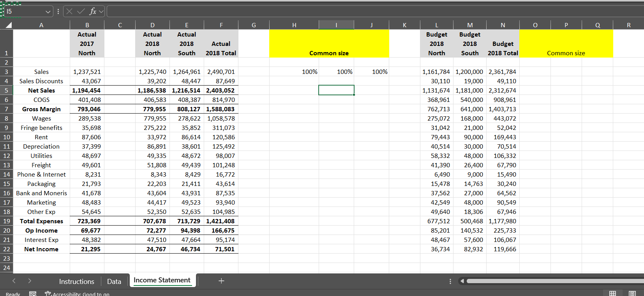Viewport: 644px width, 296px height.
Task: Expand the dropdown beside the fx button
Action: (101, 12)
